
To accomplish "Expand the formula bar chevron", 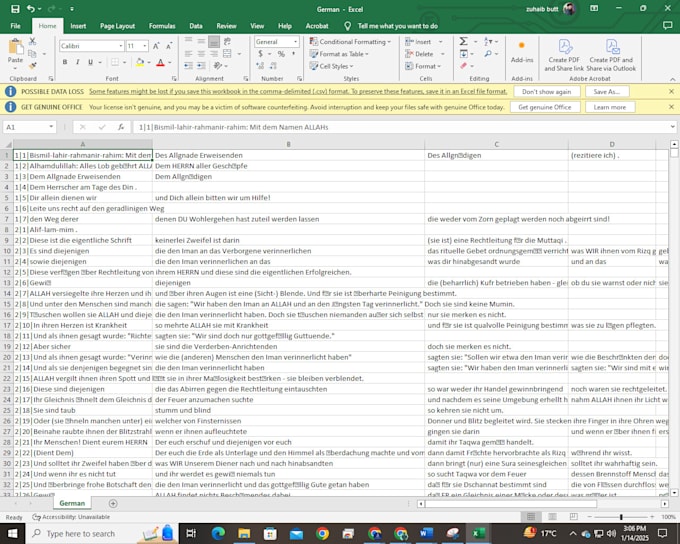I will 673,127.
